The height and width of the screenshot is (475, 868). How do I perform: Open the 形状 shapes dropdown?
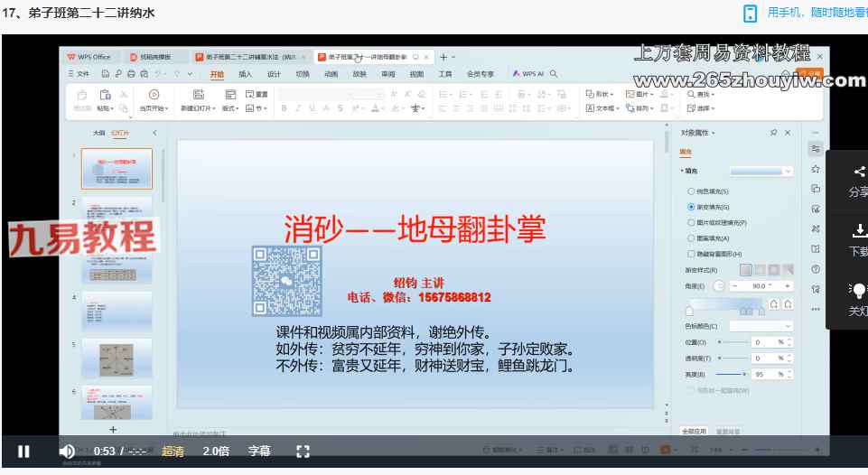pos(600,94)
